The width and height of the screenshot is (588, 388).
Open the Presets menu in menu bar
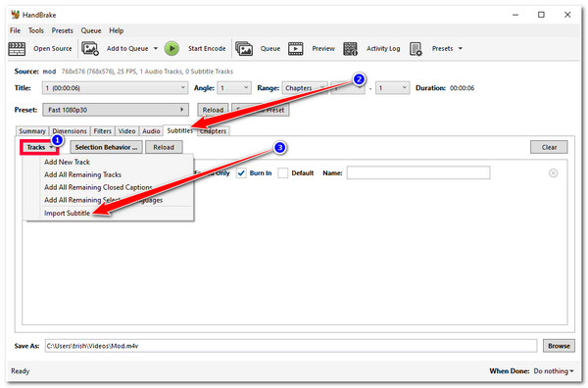tap(63, 30)
